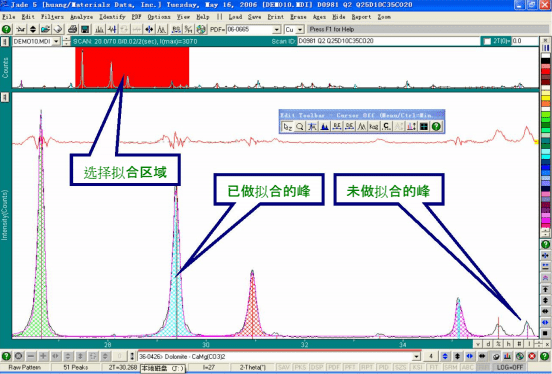The image size is (552, 374).
Task: Open the Identify menu
Action: (112, 17)
